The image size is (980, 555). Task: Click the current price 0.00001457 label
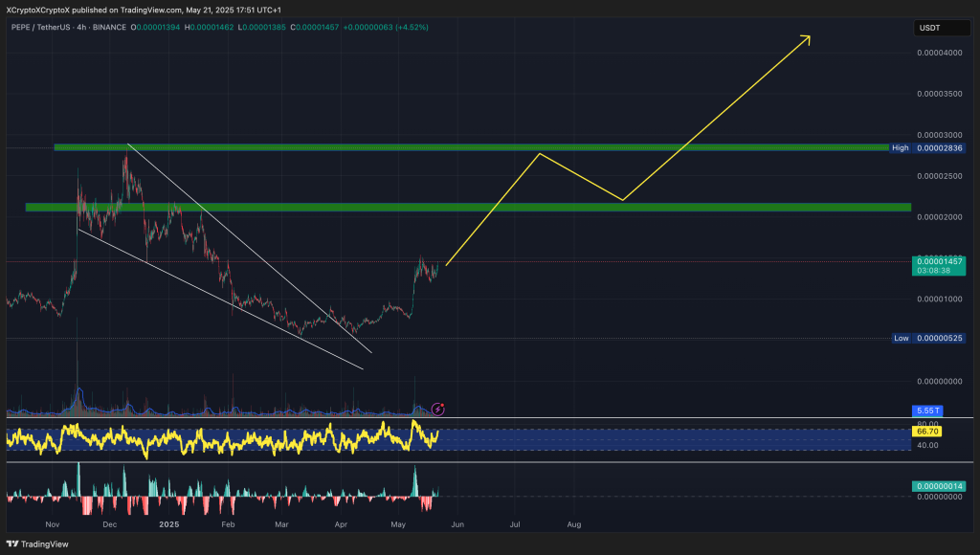[939, 261]
